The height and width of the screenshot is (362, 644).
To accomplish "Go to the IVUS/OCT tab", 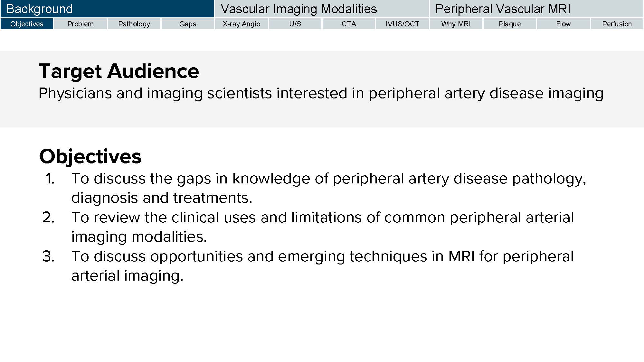I will pos(402,24).
